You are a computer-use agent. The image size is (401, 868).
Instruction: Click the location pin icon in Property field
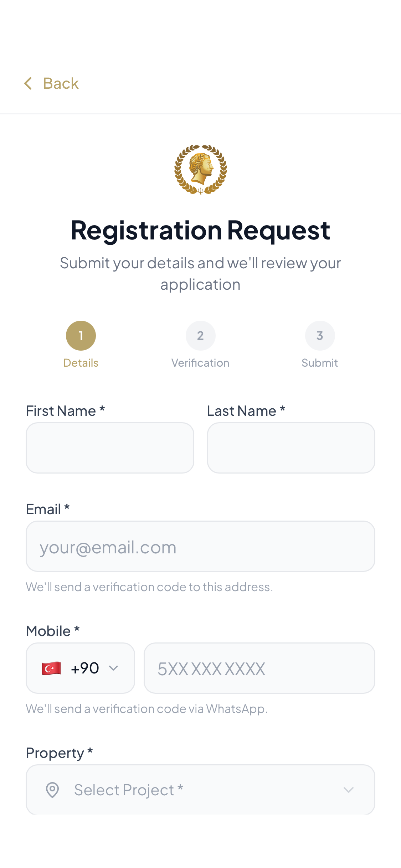pyautogui.click(x=52, y=790)
